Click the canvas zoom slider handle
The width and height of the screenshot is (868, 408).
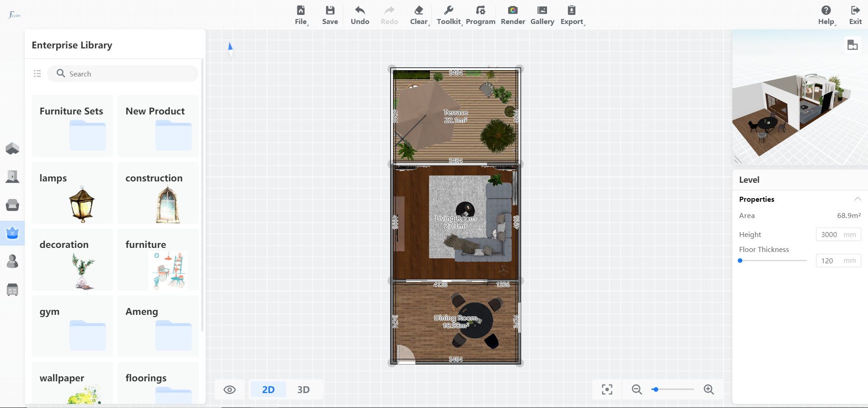tap(655, 389)
